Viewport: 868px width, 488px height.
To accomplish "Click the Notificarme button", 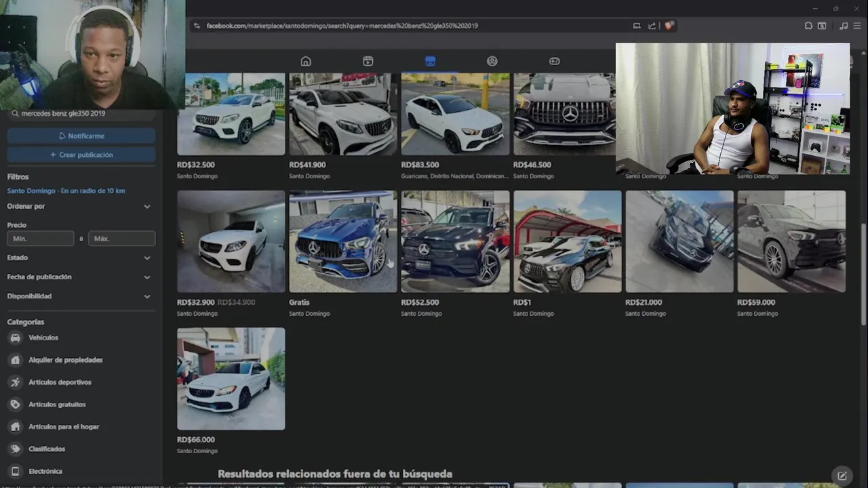I will click(81, 136).
